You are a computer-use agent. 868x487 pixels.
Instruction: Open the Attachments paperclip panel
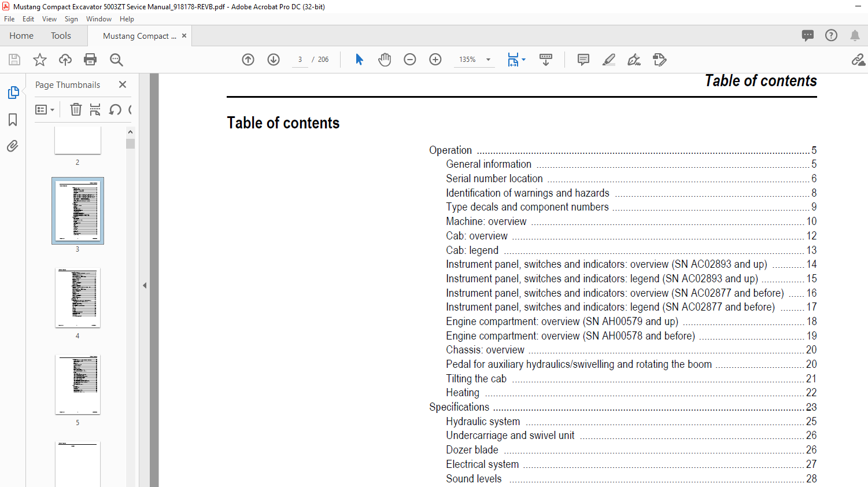pyautogui.click(x=13, y=146)
